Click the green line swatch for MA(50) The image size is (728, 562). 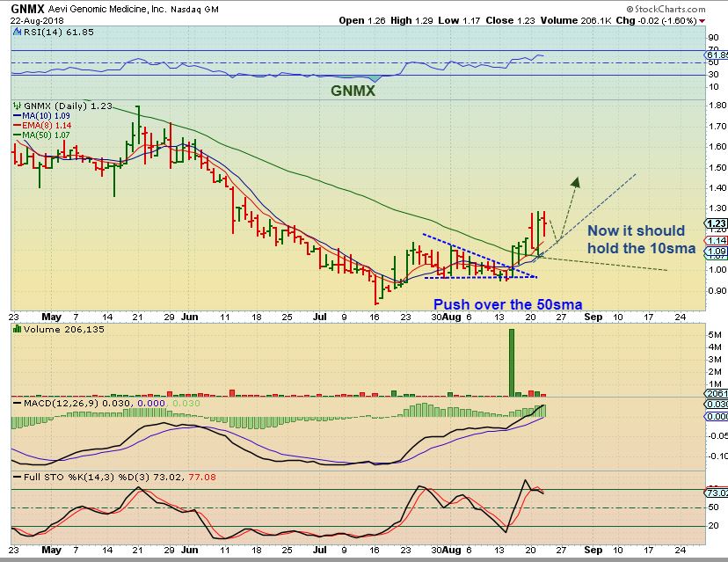pos(18,135)
